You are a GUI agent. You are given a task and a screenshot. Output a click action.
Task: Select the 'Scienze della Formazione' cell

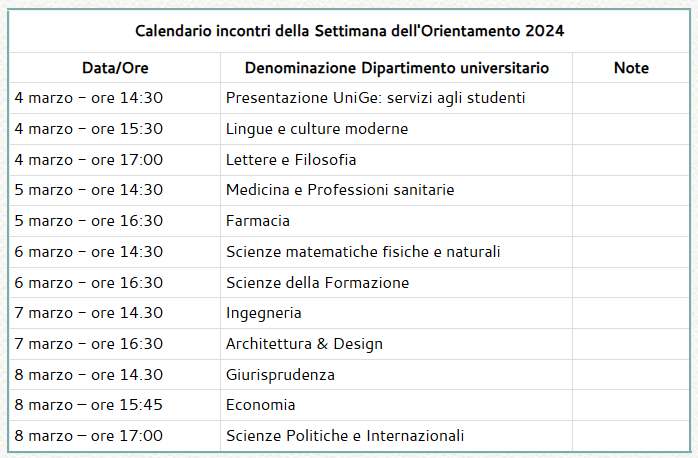318,283
